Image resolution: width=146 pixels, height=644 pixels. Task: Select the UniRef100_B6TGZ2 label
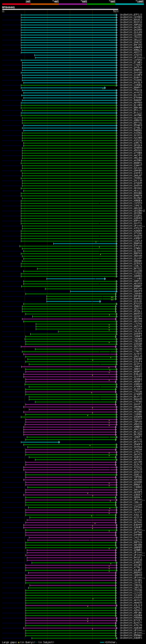pyautogui.click(x=131, y=268)
